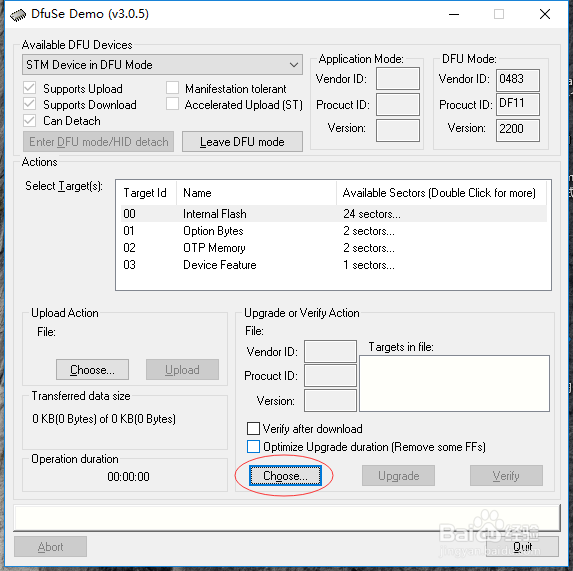Screen dimensions: 573x571
Task: Click the Abort button
Action: click(x=50, y=547)
